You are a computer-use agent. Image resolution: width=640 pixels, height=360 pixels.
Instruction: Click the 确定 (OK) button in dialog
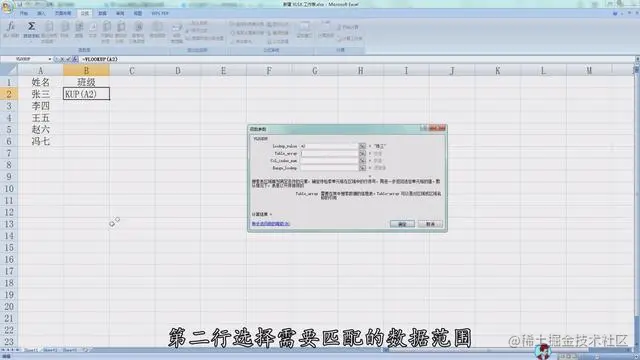pos(402,224)
